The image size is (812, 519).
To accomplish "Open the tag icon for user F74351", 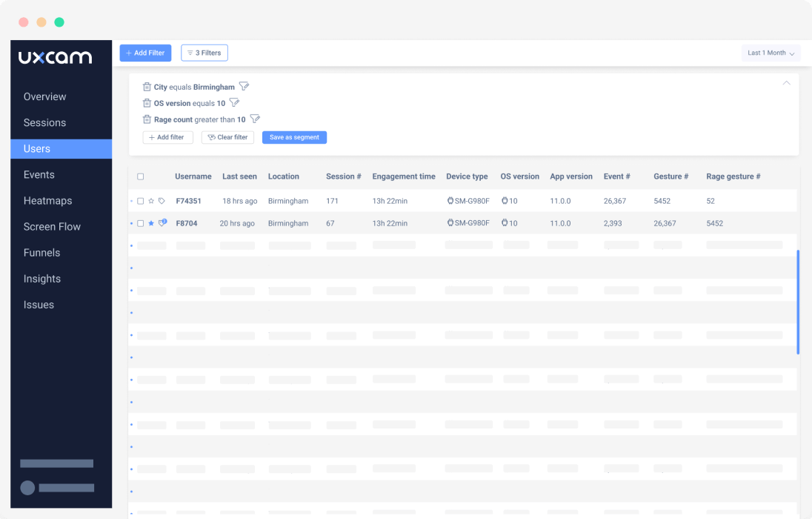I will coord(163,200).
